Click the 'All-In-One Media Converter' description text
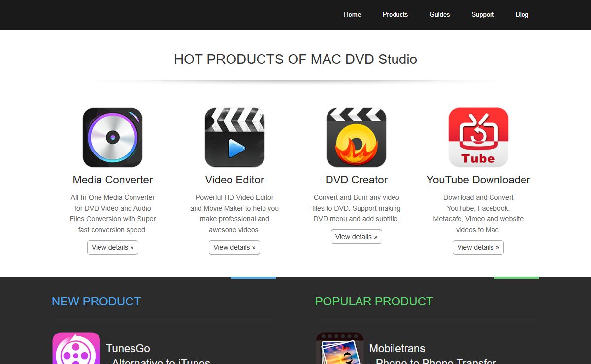The image size is (591, 364). click(x=113, y=213)
